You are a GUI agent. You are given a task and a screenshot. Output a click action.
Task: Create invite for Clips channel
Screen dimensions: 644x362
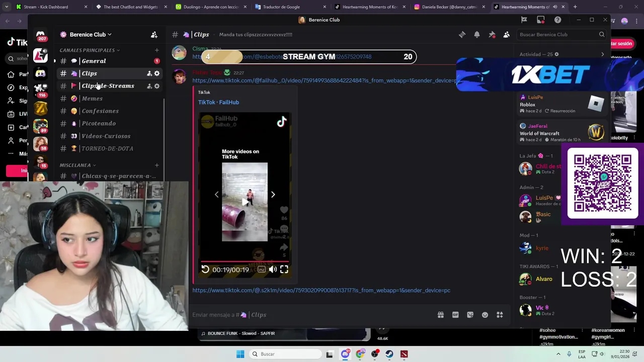pos(149,73)
